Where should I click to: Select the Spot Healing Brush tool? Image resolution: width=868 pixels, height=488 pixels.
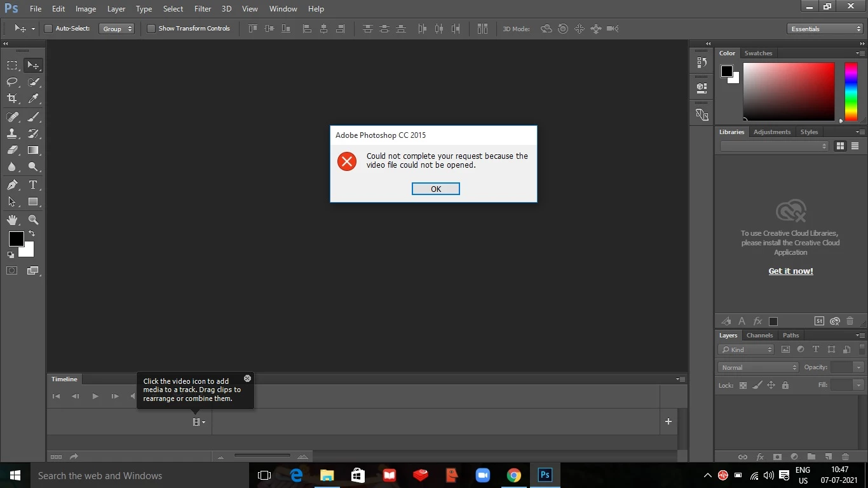pos(12,117)
